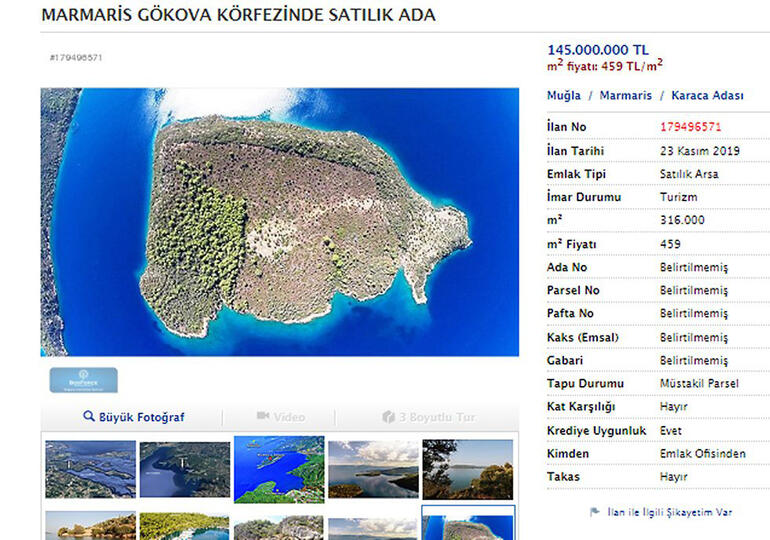Screen dimensions: 770x540
Task: Select the second thumbnail with dark aerial view
Action: (x=185, y=469)
